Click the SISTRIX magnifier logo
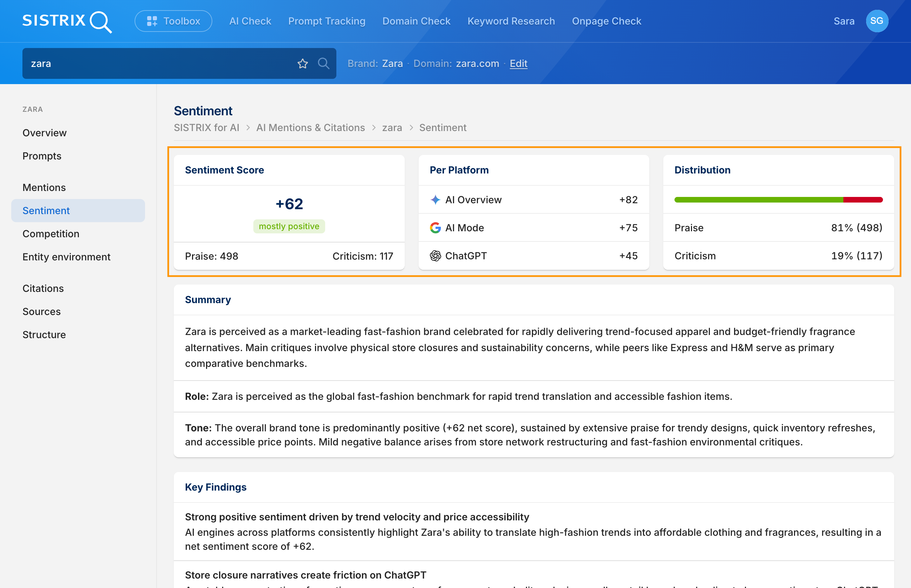The image size is (911, 588). tap(67, 21)
